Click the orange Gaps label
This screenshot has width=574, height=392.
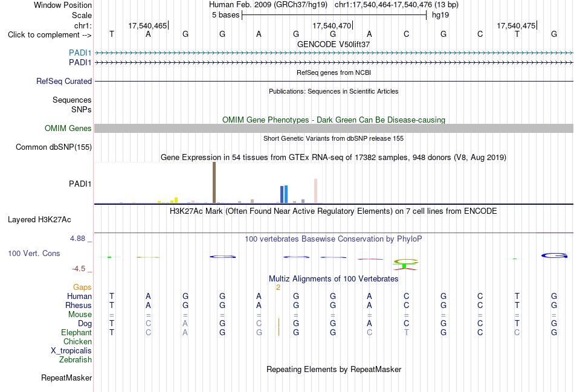coord(82,288)
